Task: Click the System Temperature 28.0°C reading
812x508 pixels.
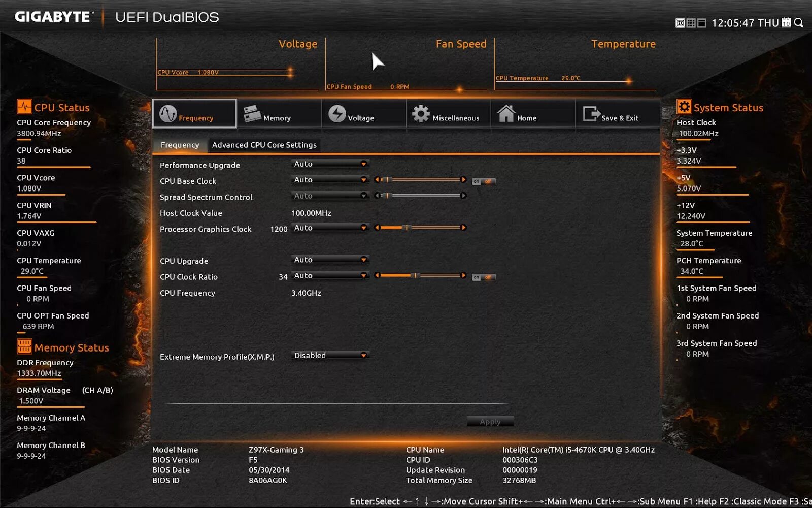Action: pos(692,244)
